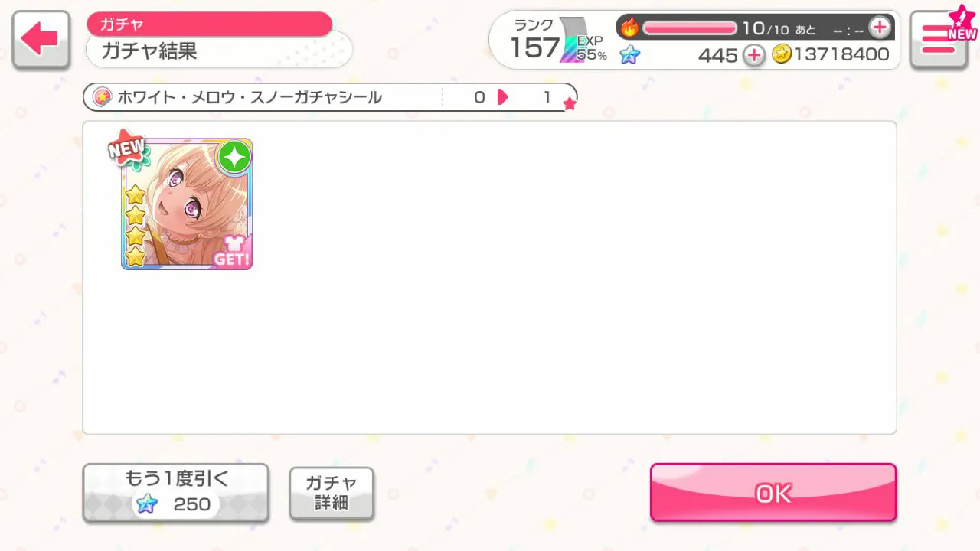Viewport: 980px width, 551px height.
Task: Click the pink arrow in sticker counter
Action: (x=502, y=97)
